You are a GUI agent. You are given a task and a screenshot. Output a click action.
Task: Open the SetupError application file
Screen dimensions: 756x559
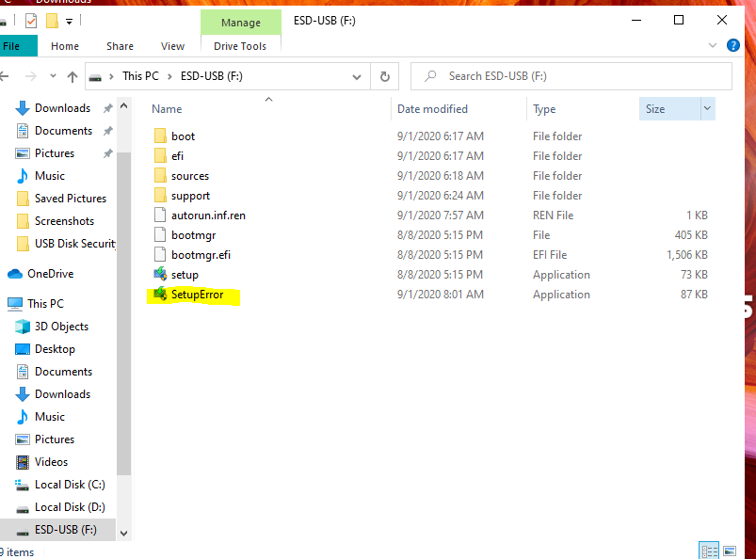click(x=197, y=295)
